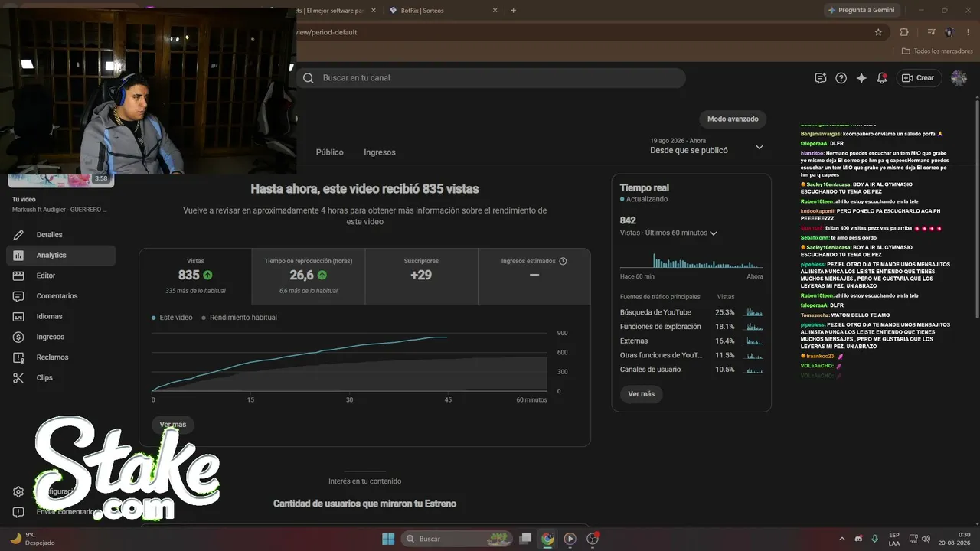
Task: Open the feedback message icon in Studio header
Action: click(821, 78)
